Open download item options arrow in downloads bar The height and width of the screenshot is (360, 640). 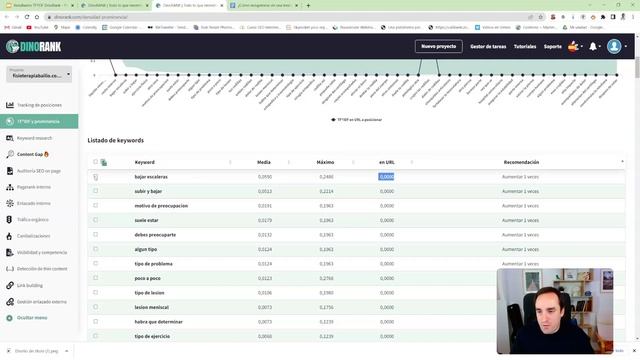tap(67, 351)
